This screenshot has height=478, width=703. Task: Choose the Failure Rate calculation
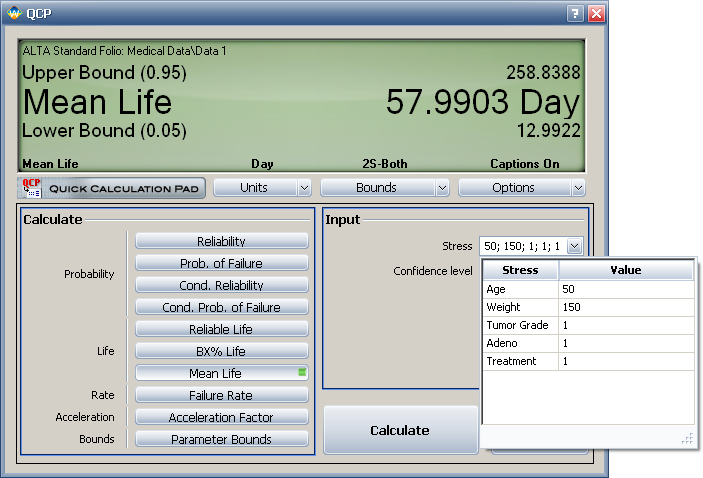coord(222,395)
